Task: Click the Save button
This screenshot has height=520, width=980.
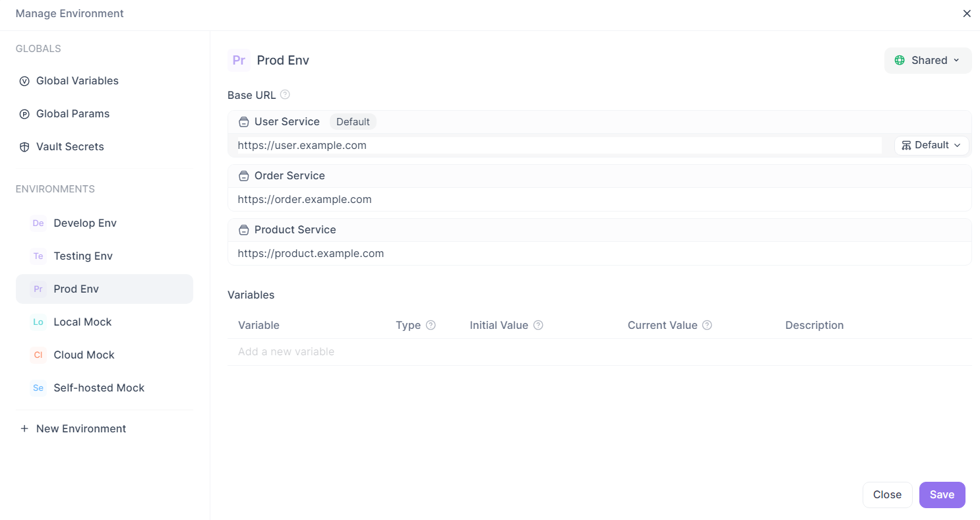Action: click(942, 495)
